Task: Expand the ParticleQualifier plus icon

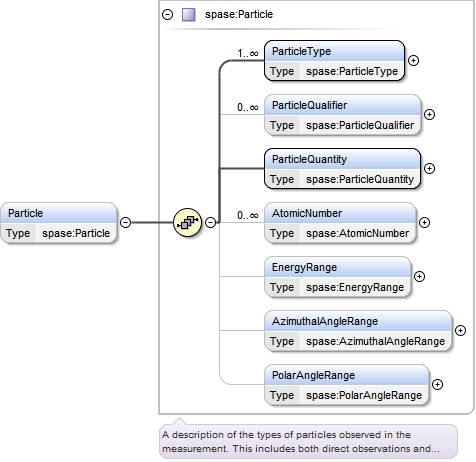Action: 429,115
